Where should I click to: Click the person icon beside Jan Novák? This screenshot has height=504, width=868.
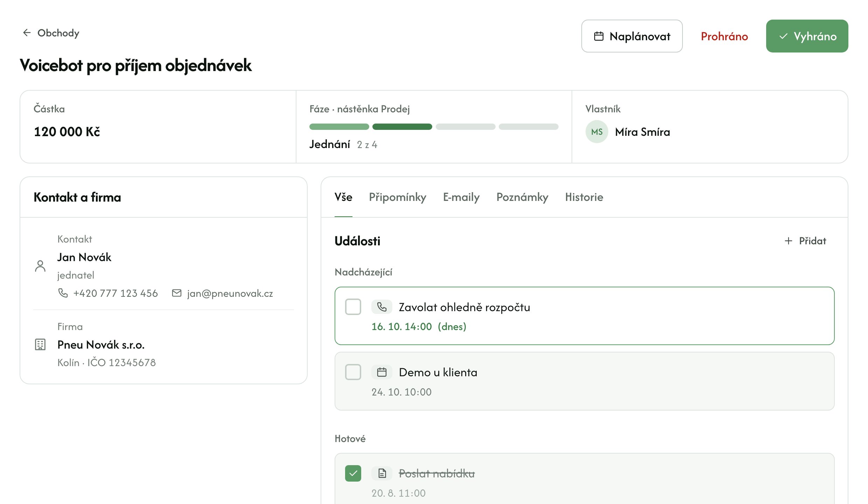(x=40, y=266)
